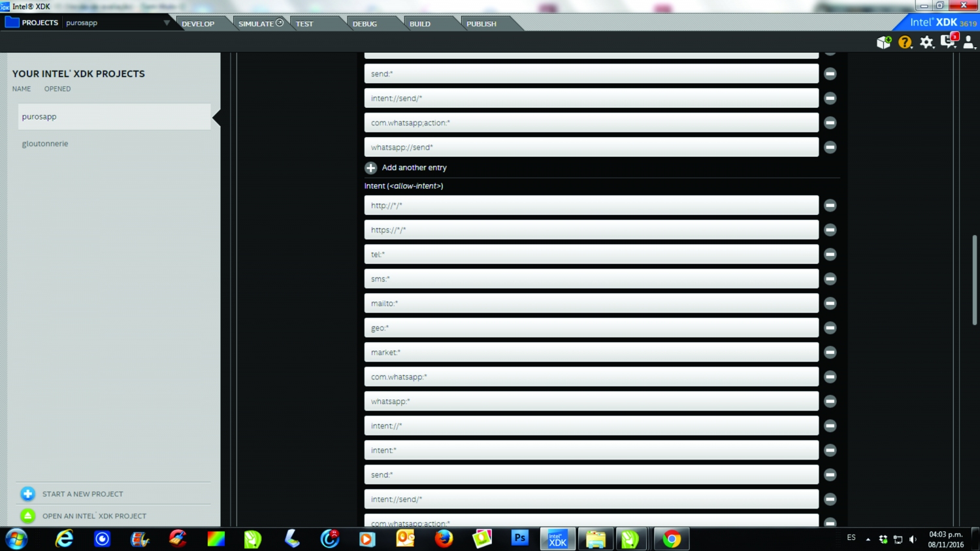Edit the com.whatsapp:* intent field
Viewport: 980px width, 551px height.
[x=591, y=377]
